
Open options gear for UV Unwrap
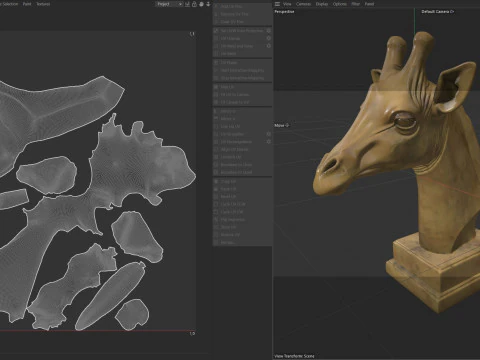pos(269,38)
